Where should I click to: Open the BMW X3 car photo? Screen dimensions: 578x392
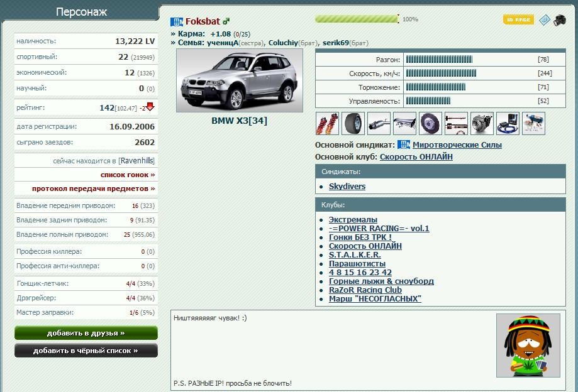(240, 80)
